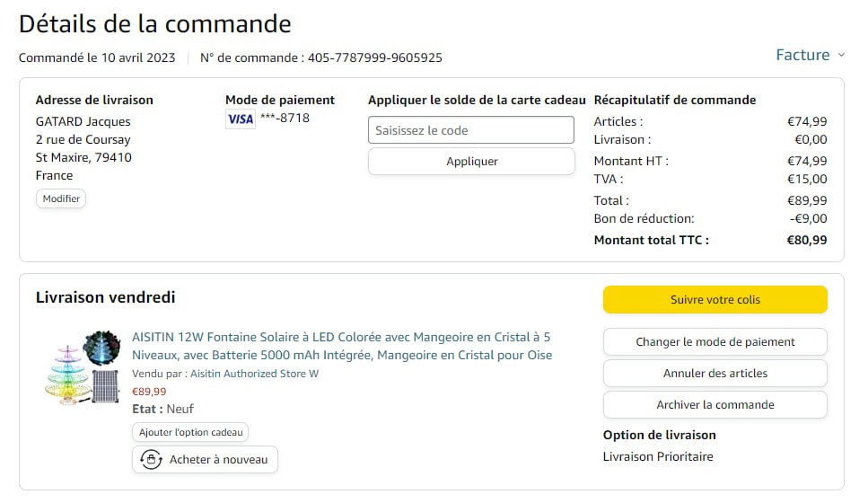This screenshot has height=503, width=868.
Task: Archive the order via Archiver la commande
Action: point(715,405)
